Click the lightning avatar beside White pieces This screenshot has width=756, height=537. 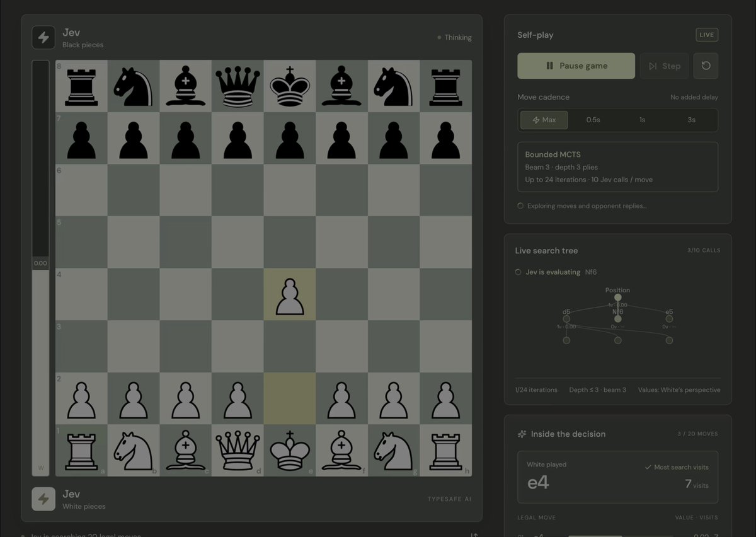pyautogui.click(x=43, y=499)
